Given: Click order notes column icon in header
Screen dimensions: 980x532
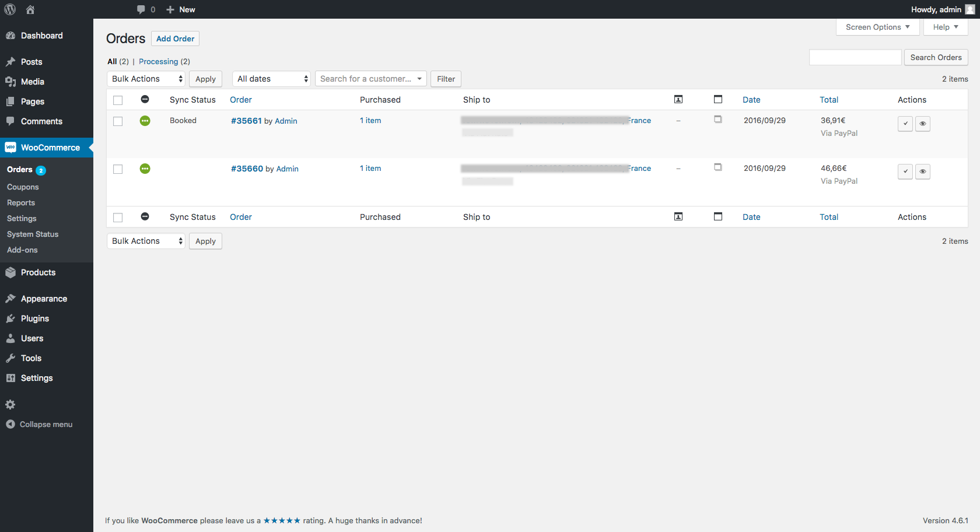Looking at the screenshot, I should (x=718, y=99).
